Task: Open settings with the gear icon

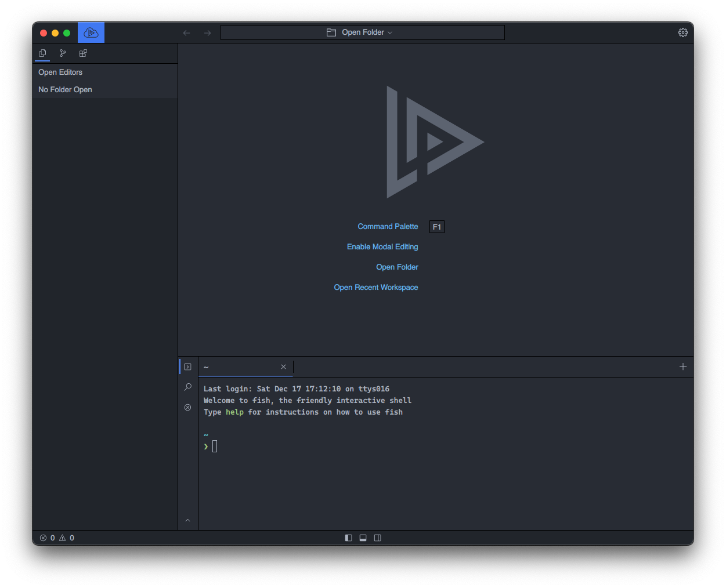Action: [x=682, y=33]
